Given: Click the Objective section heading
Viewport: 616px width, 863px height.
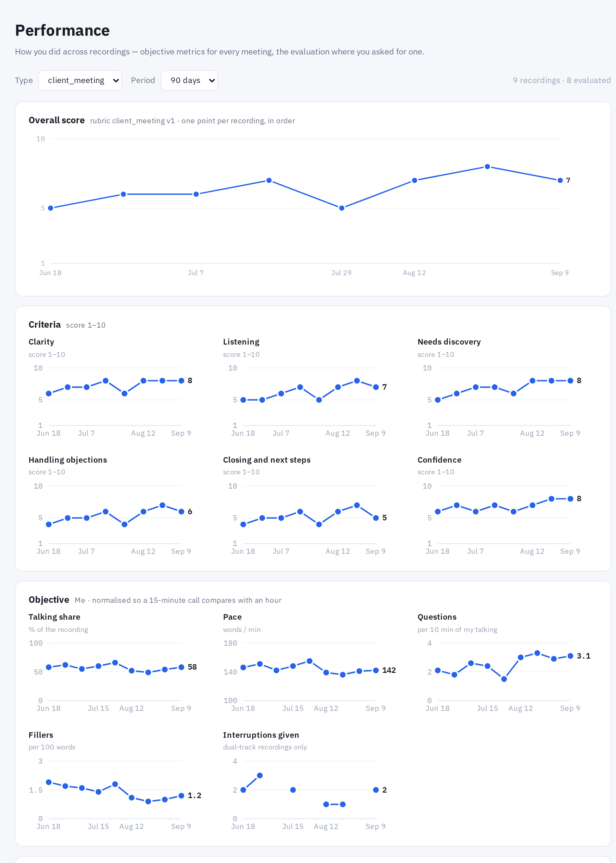Looking at the screenshot, I should click(x=49, y=600).
